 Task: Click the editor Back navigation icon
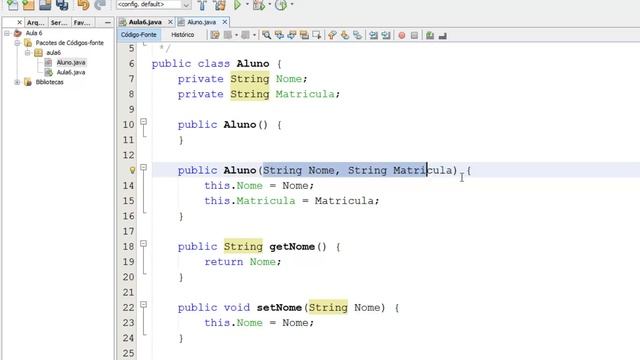228,35
